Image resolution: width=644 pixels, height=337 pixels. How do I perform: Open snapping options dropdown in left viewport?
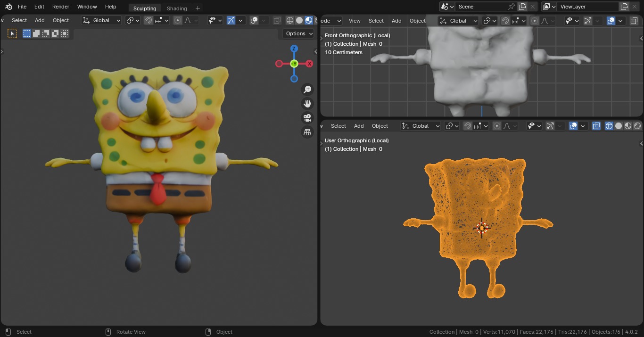click(x=161, y=20)
